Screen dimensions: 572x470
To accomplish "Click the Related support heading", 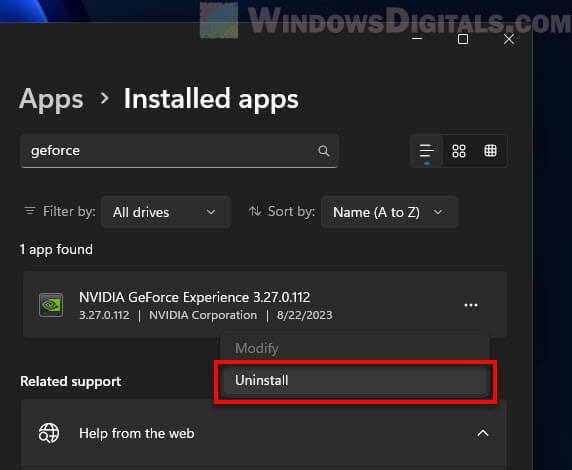I will (71, 382).
